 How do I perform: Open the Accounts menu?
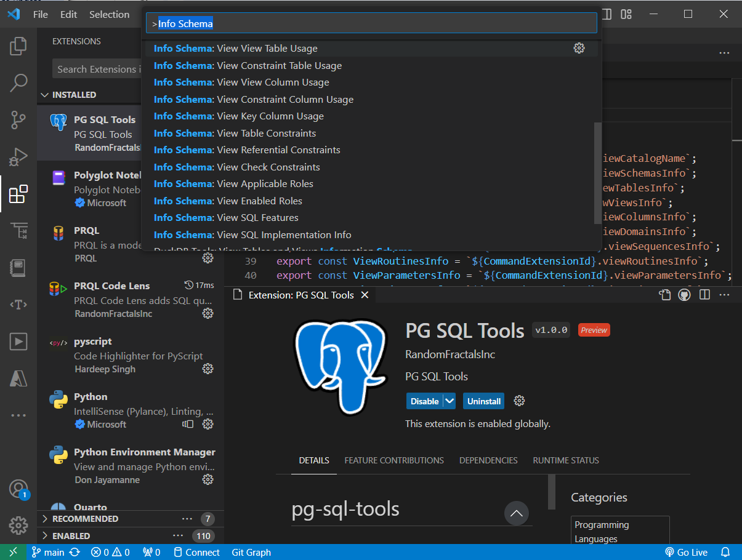coord(18,489)
